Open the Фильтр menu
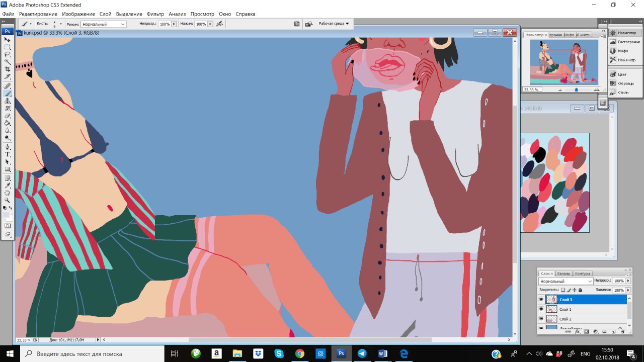The height and width of the screenshot is (362, 644). (155, 14)
